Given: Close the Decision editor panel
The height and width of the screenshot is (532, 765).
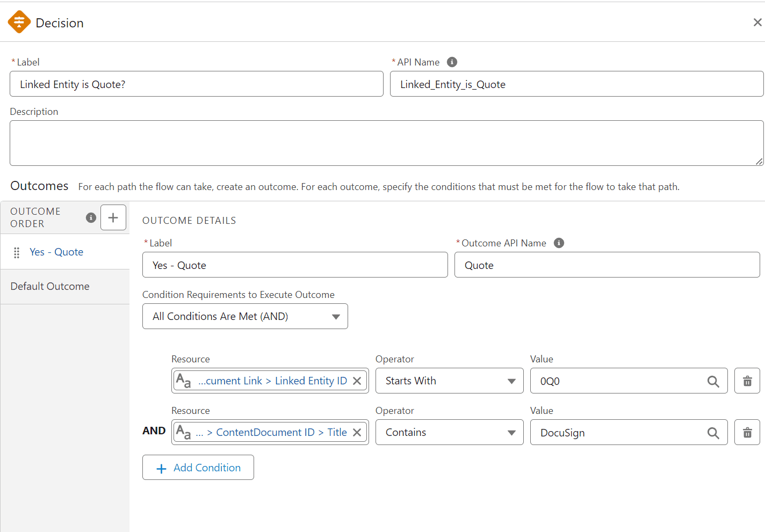Looking at the screenshot, I should pyautogui.click(x=757, y=22).
